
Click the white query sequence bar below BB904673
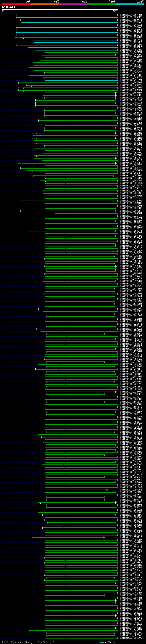60,9
